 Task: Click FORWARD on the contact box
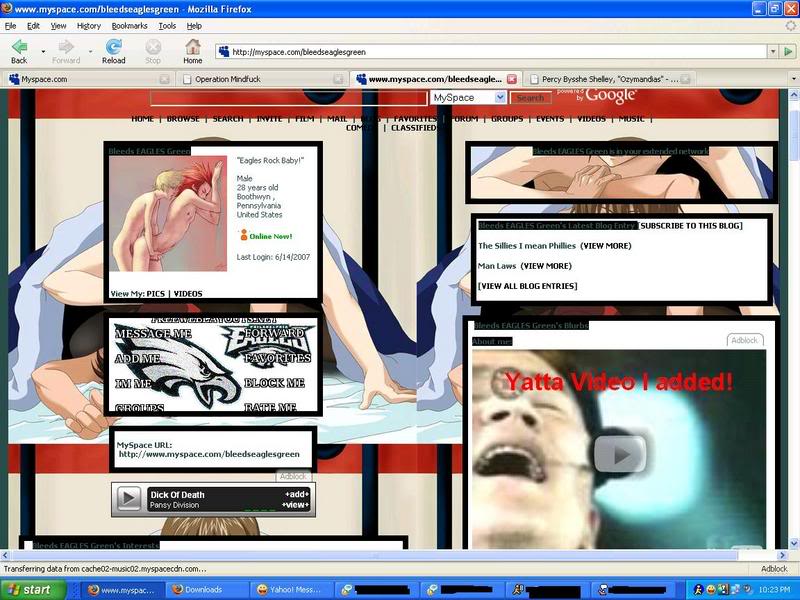274,333
